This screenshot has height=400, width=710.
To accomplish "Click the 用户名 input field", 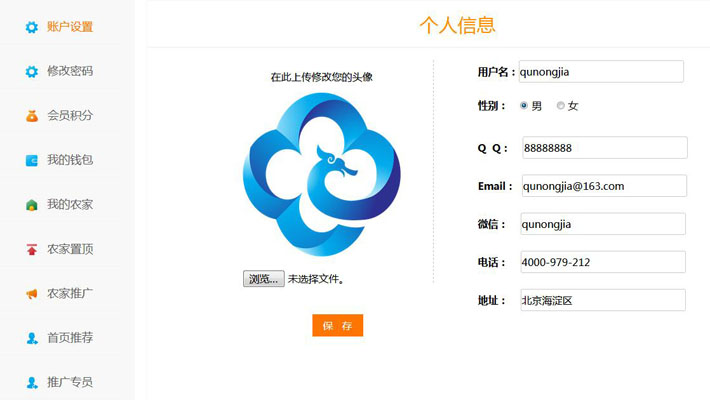I will (601, 72).
